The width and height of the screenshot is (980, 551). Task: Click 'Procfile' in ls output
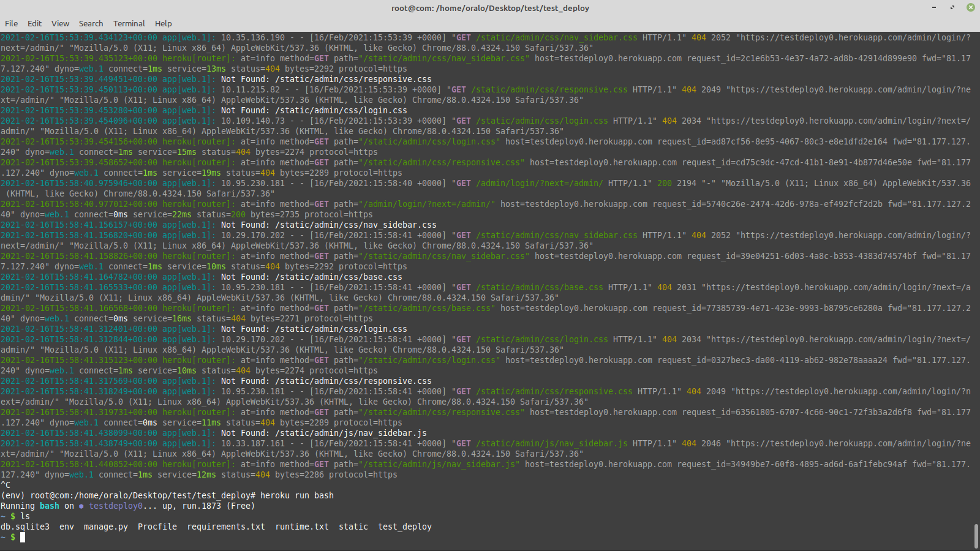pos(157,527)
